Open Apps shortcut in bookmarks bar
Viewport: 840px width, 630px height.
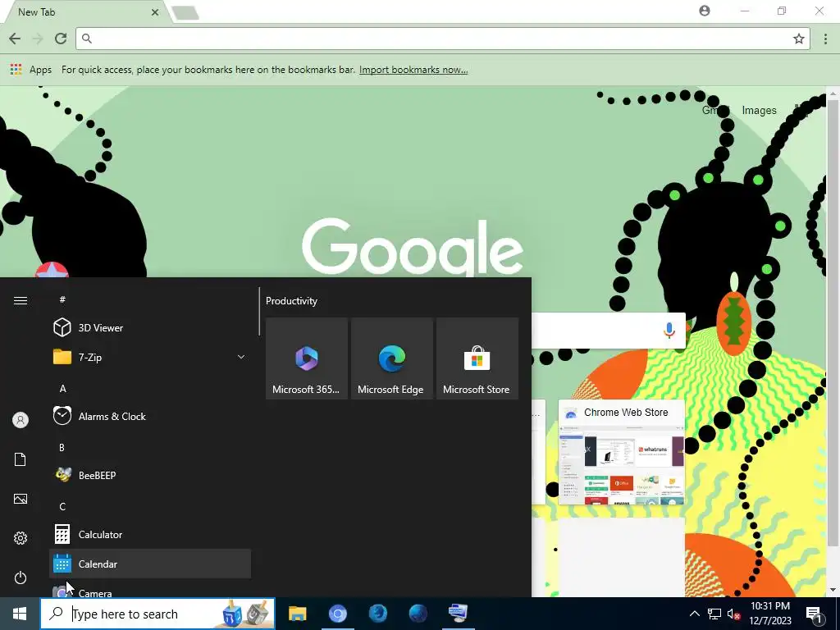[x=31, y=70]
